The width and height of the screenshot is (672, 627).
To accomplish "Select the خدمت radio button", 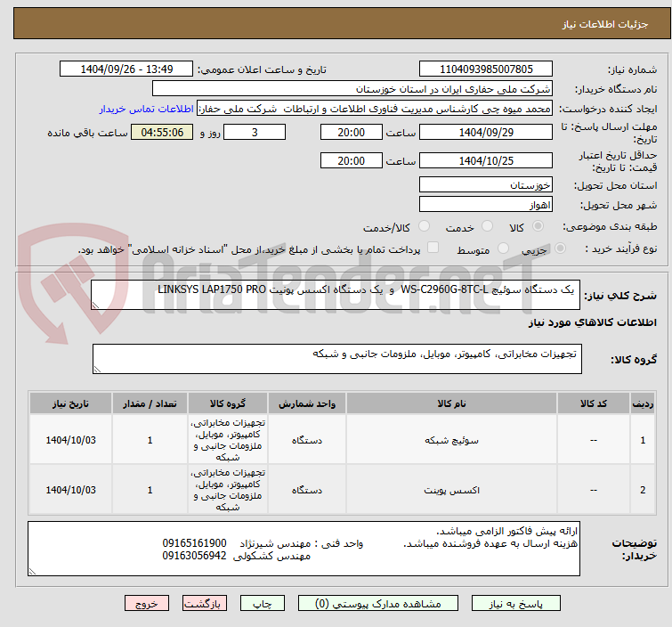I will click(487, 226).
